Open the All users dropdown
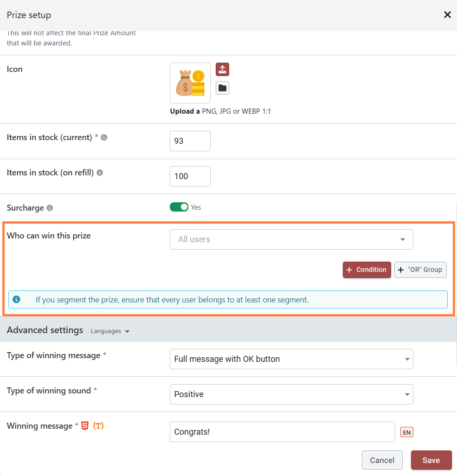Viewport: 457px width, 476px height. pyautogui.click(x=291, y=239)
